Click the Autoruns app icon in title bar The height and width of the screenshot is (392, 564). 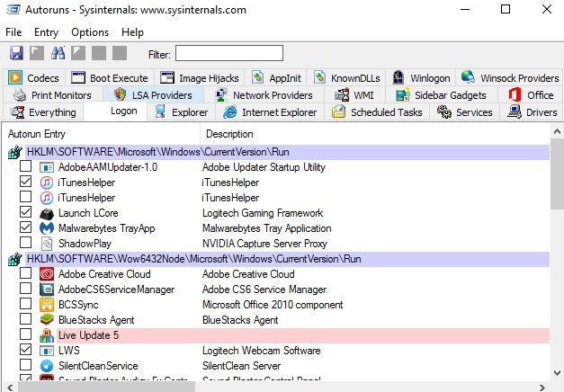click(13, 9)
